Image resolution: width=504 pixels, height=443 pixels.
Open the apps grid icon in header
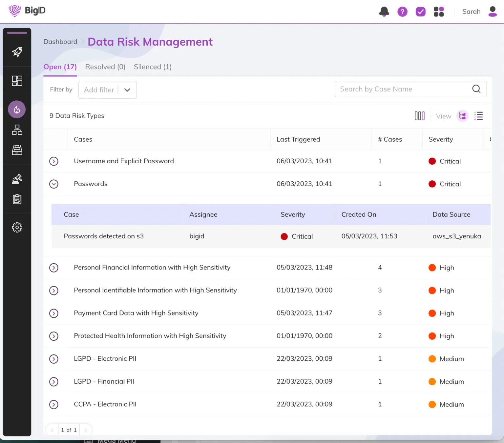click(x=439, y=12)
